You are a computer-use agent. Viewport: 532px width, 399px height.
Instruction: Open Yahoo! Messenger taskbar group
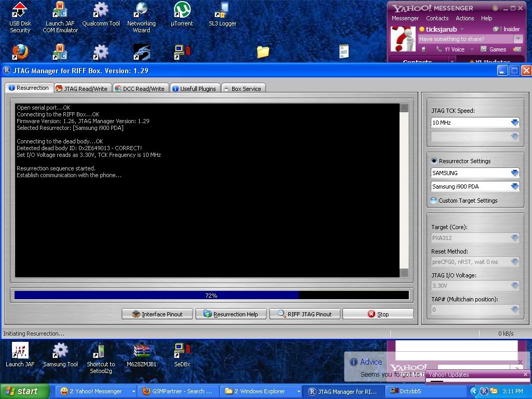pyautogui.click(x=96, y=391)
